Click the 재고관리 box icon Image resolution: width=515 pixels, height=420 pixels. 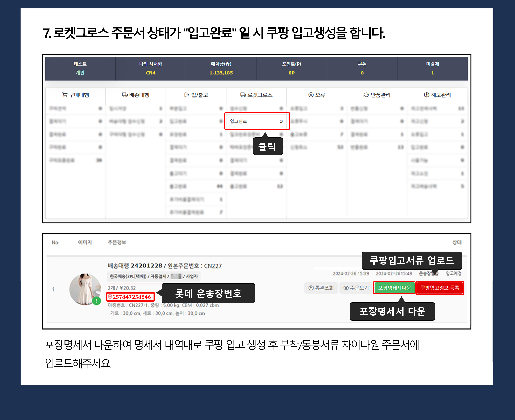pyautogui.click(x=426, y=95)
